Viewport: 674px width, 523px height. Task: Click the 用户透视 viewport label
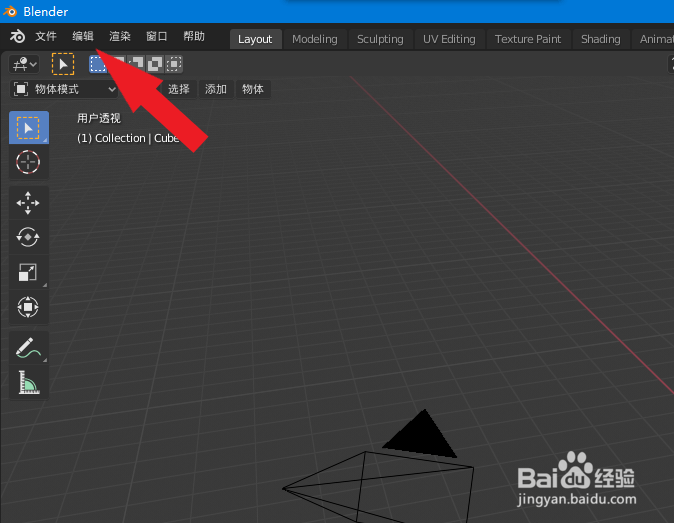coord(99,118)
